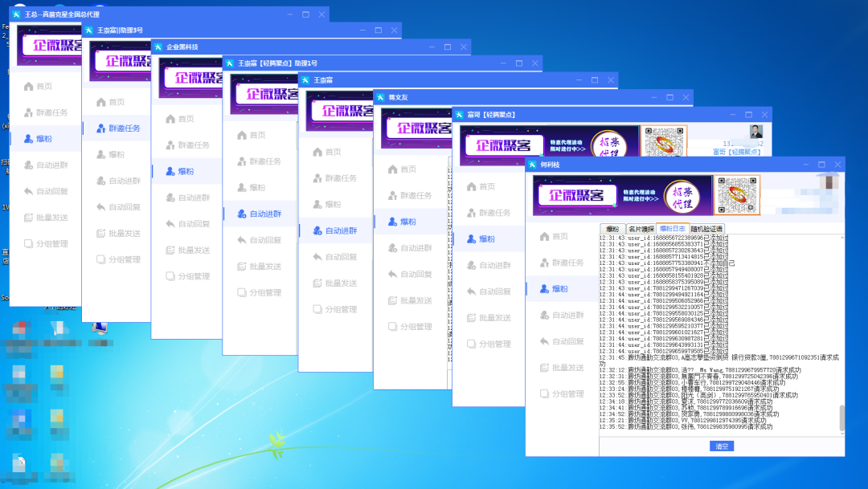Open 自动进群 in the 富哥【轻腾聚点】 window

coord(489,265)
